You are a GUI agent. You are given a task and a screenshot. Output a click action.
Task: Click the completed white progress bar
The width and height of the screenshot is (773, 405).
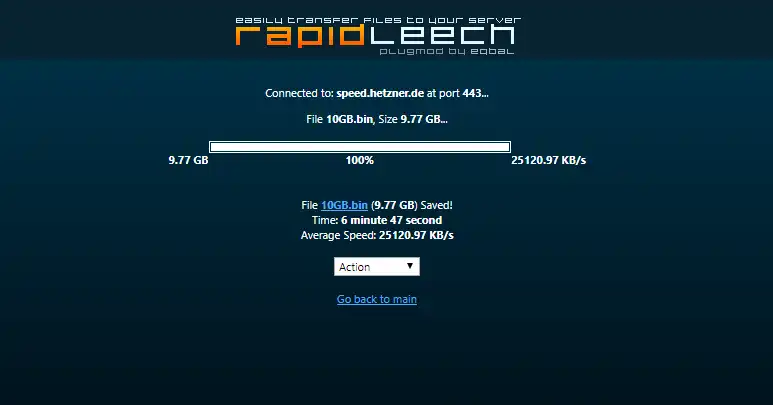tap(360, 147)
